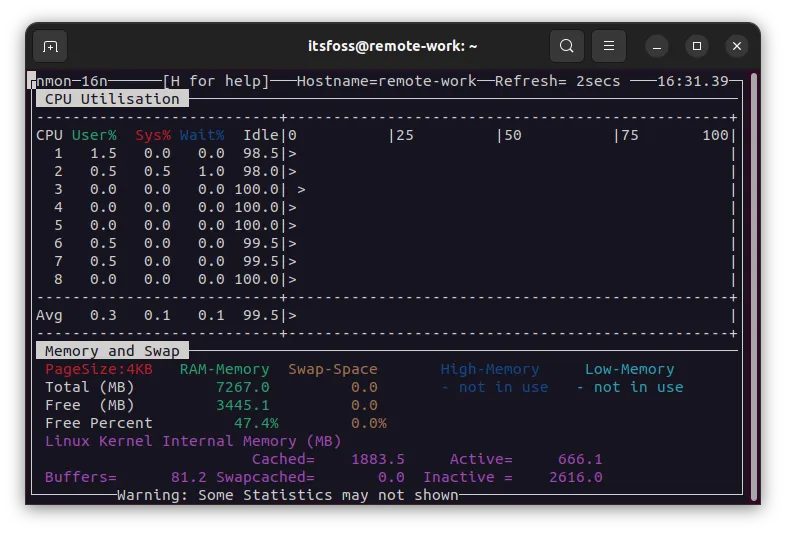Maximize the terminal window
This screenshot has width=786, height=533.
pos(697,46)
